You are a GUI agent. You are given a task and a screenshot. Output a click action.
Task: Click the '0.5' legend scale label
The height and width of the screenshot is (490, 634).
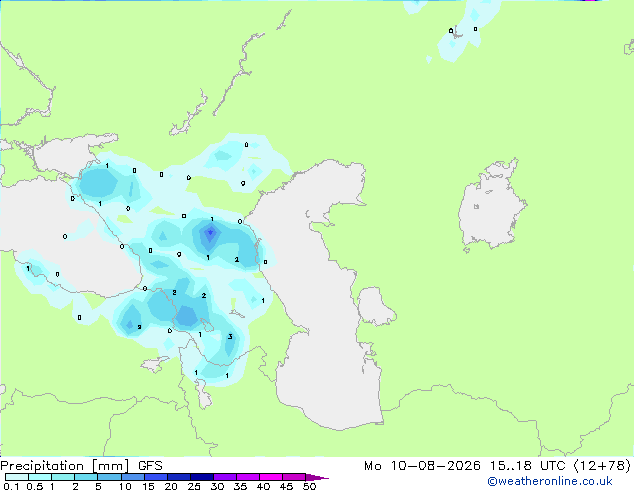point(35,486)
